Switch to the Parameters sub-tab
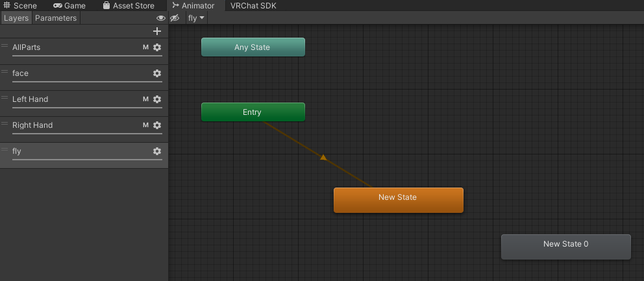644x281 pixels. pos(56,18)
